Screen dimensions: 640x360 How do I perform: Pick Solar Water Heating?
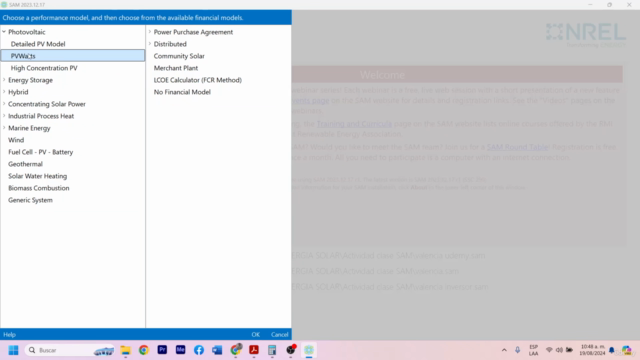38,176
